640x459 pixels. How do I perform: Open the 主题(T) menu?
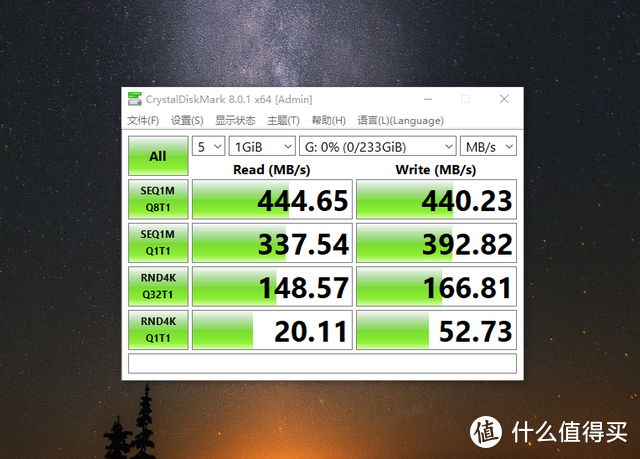pyautogui.click(x=283, y=120)
